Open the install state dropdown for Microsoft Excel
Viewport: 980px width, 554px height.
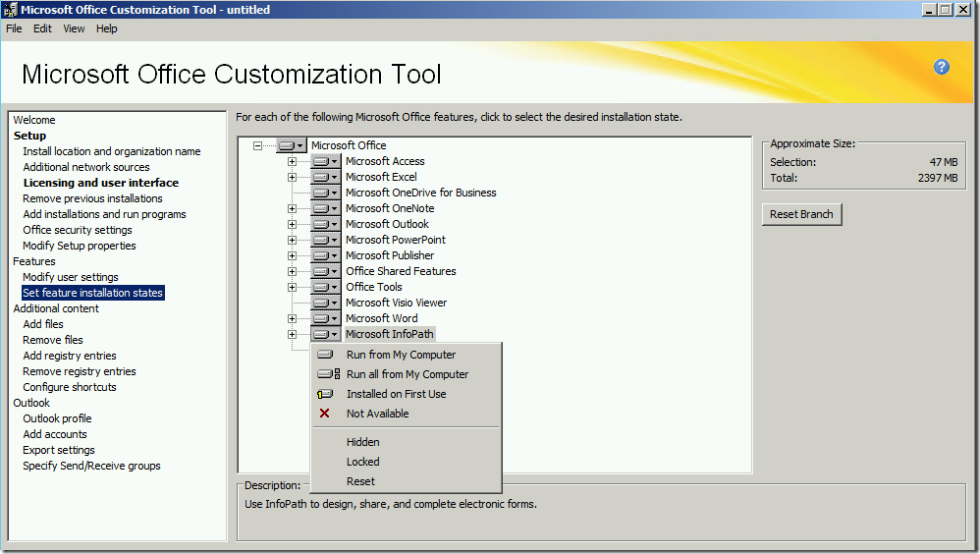[x=326, y=177]
